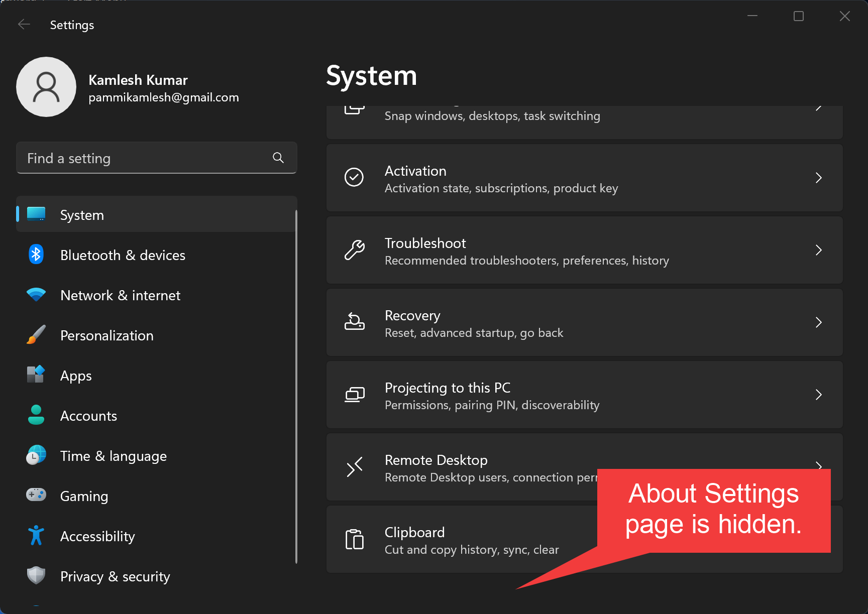Click the Activation checkmark circle icon
Screen dimensions: 868x614
click(x=354, y=177)
